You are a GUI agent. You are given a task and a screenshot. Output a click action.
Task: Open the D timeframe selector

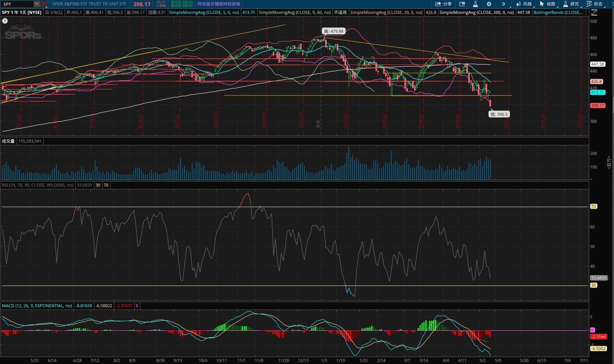[504, 4]
